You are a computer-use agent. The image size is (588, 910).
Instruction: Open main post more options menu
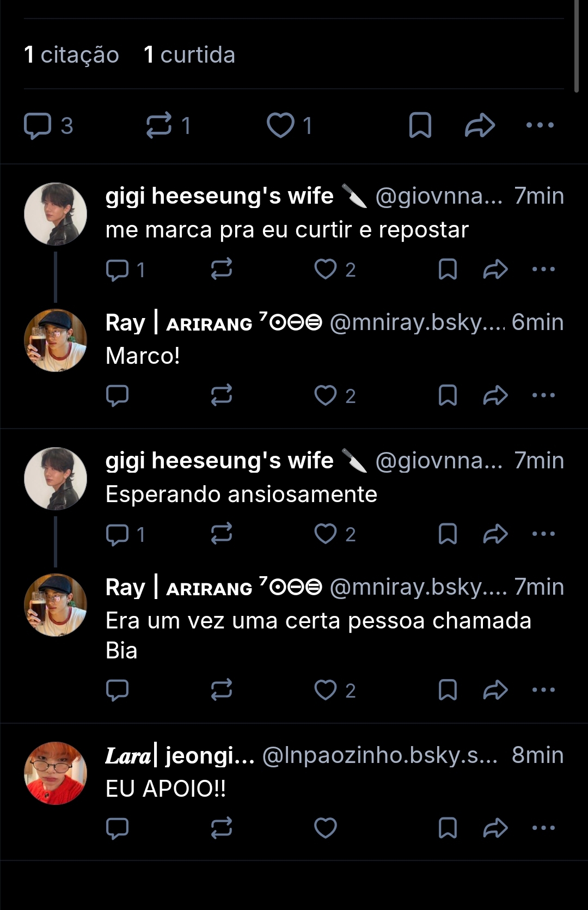pos(540,125)
